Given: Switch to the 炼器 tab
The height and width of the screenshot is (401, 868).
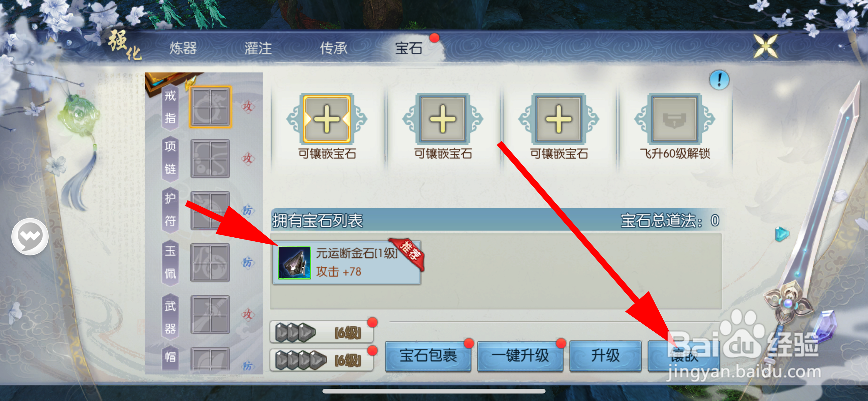Looking at the screenshot, I should click(x=183, y=48).
